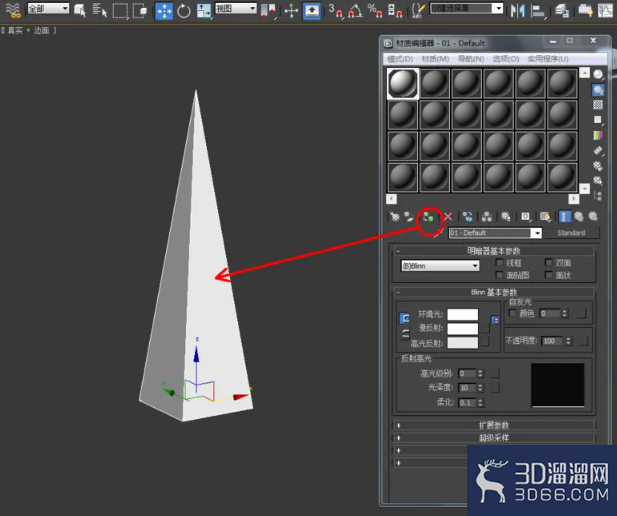The height and width of the screenshot is (516, 617).
Task: Toggle Backlight icon in material editor
Action: click(x=598, y=90)
